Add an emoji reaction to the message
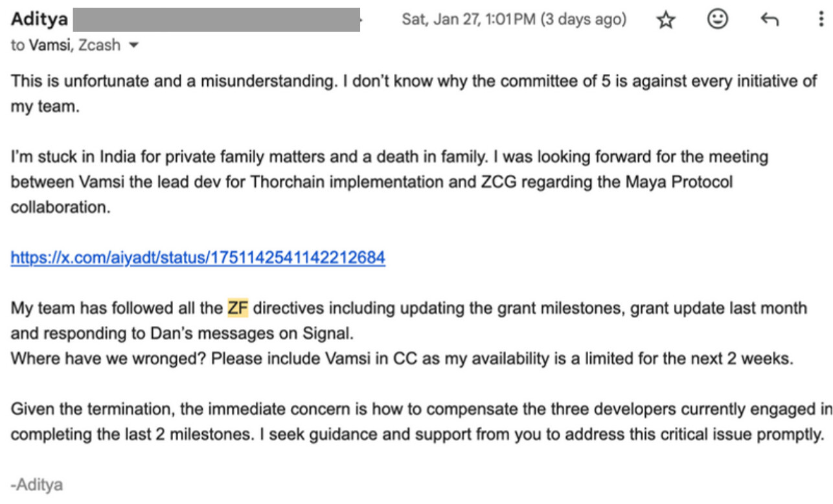The image size is (833, 504). click(717, 19)
